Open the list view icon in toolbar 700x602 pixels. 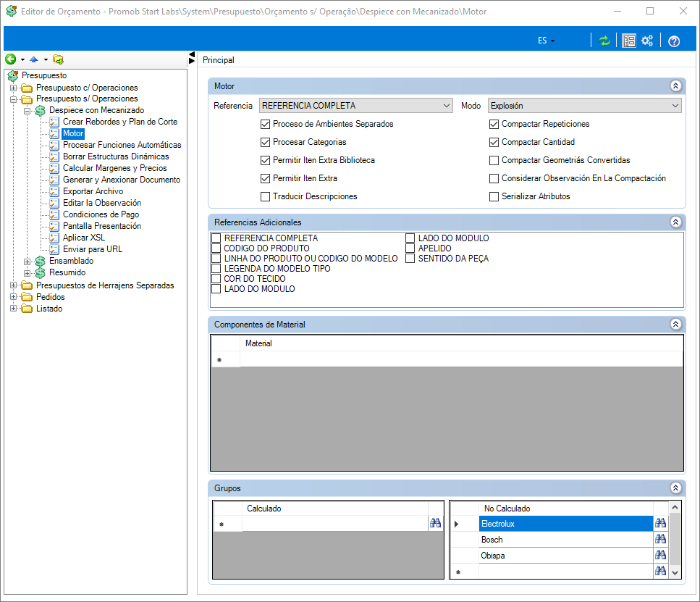(x=629, y=41)
